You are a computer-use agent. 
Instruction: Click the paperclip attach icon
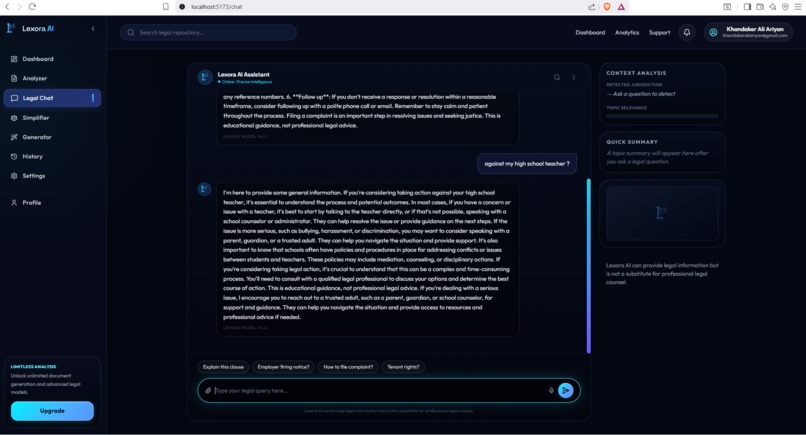click(x=208, y=391)
